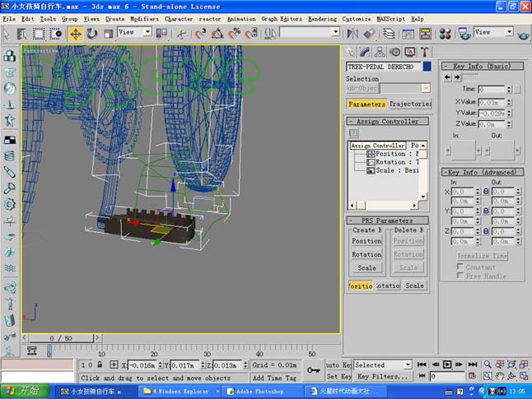This screenshot has height=399, width=532.
Task: Click Create Key Rotation button
Action: 366,254
